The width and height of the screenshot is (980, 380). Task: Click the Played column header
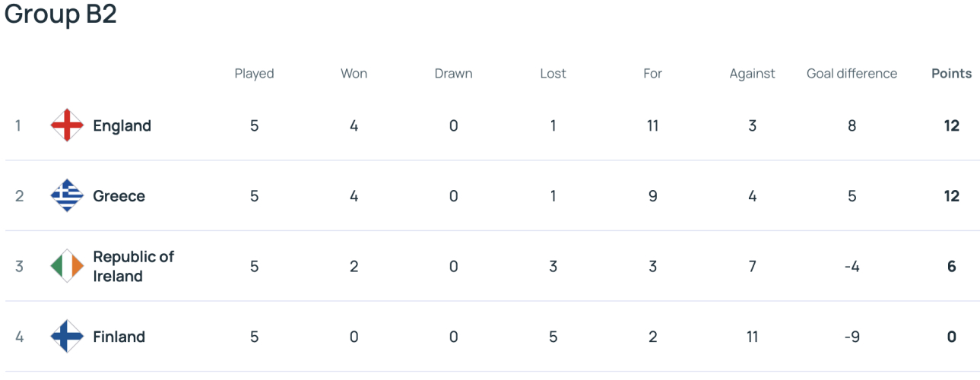pyautogui.click(x=254, y=74)
